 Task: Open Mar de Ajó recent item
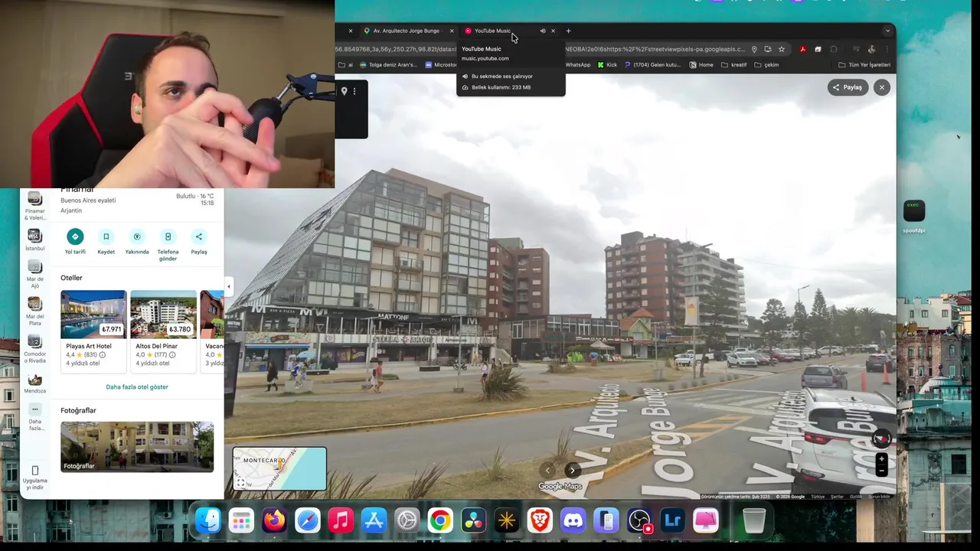[x=35, y=275]
